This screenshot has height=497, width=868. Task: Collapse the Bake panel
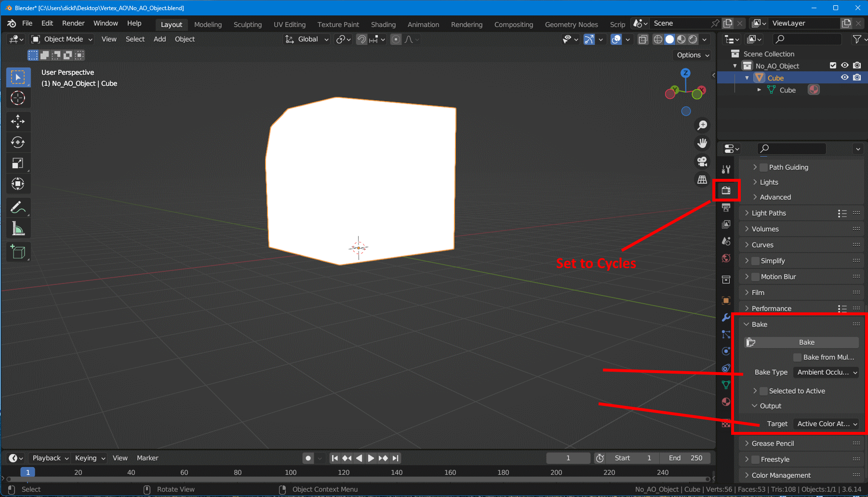coord(759,324)
